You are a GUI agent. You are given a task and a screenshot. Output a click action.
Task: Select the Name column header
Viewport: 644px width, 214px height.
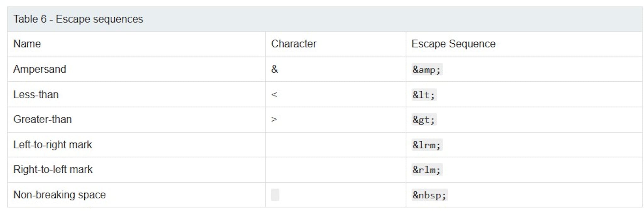click(x=27, y=44)
